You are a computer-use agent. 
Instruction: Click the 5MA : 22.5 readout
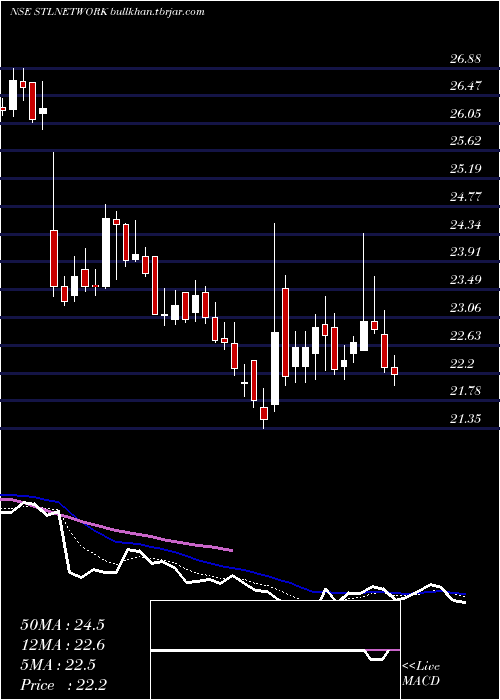click(x=58, y=665)
